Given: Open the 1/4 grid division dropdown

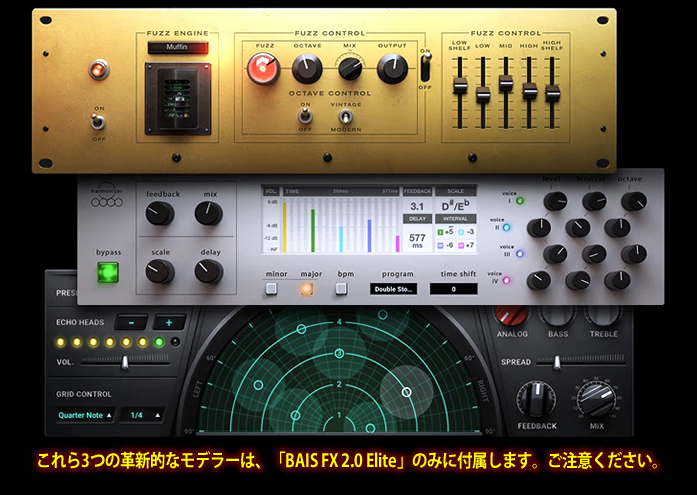Looking at the screenshot, I should 142,415.
